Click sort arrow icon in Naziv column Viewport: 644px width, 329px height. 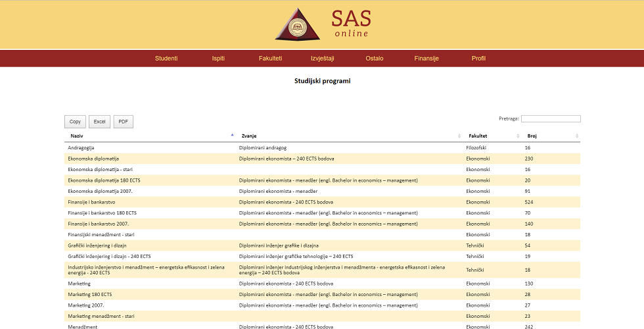coord(232,135)
